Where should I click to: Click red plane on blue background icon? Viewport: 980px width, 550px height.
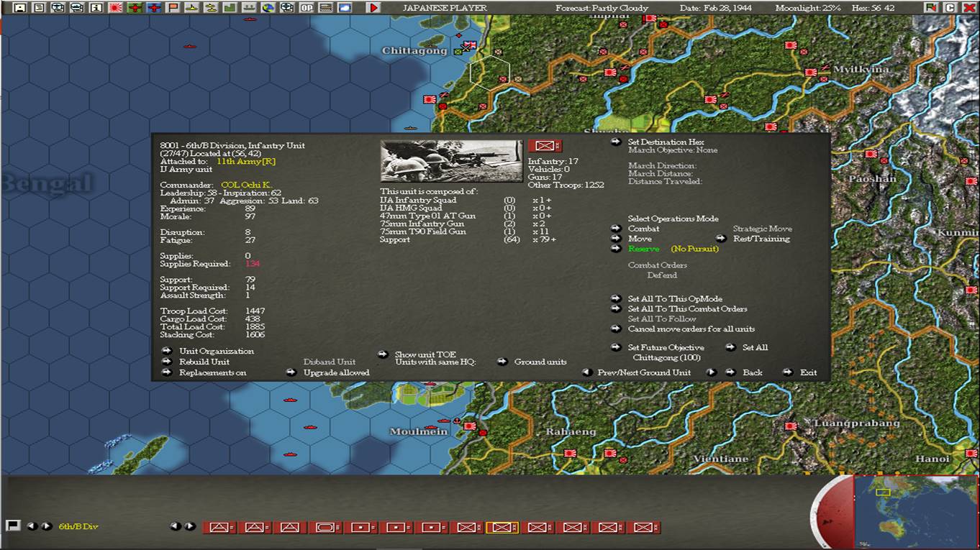[153, 8]
